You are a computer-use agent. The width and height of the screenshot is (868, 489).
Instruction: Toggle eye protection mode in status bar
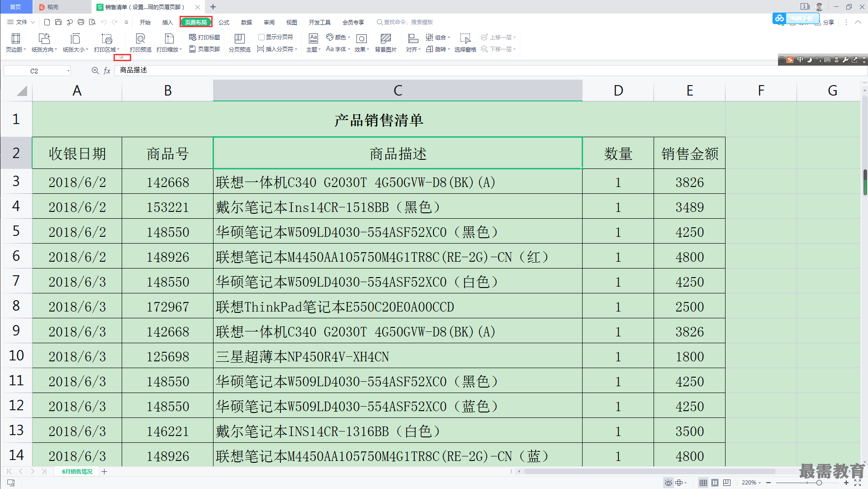click(x=668, y=483)
